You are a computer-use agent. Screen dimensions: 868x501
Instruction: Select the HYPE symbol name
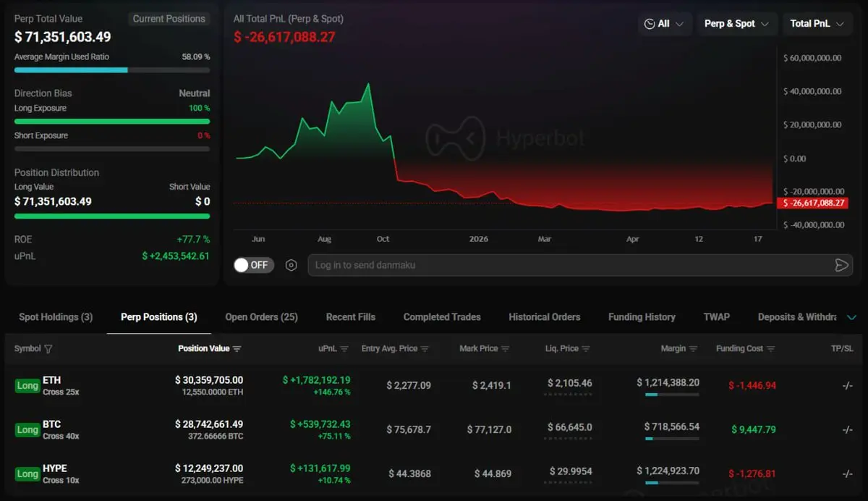point(55,468)
